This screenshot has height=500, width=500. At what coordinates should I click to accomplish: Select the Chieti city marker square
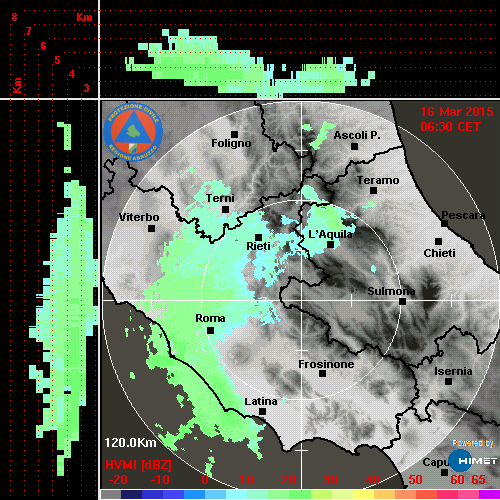click(439, 241)
